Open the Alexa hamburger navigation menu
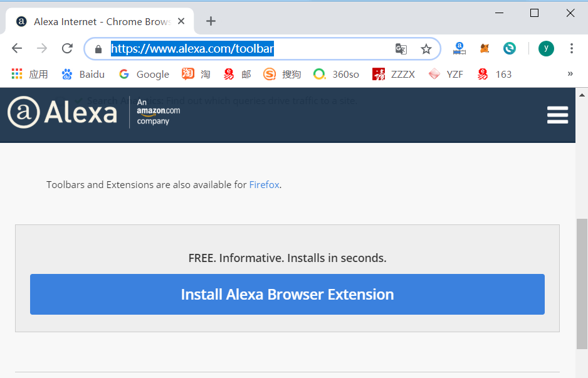 click(557, 115)
